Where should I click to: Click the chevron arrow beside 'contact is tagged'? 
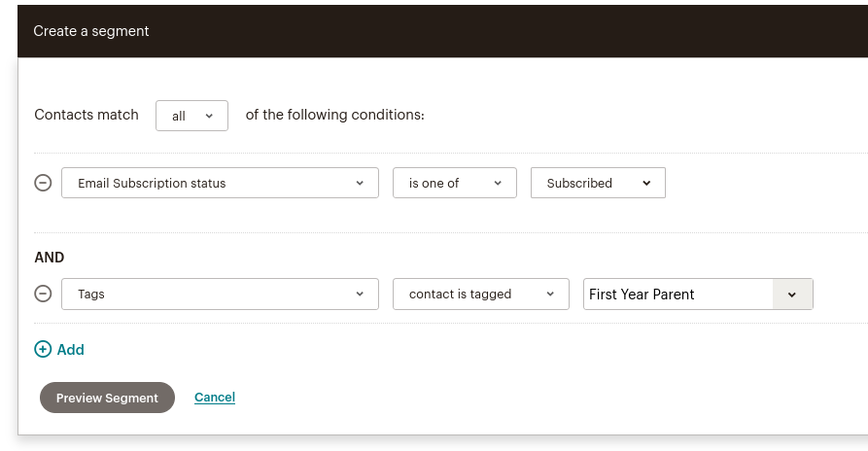[x=550, y=294]
